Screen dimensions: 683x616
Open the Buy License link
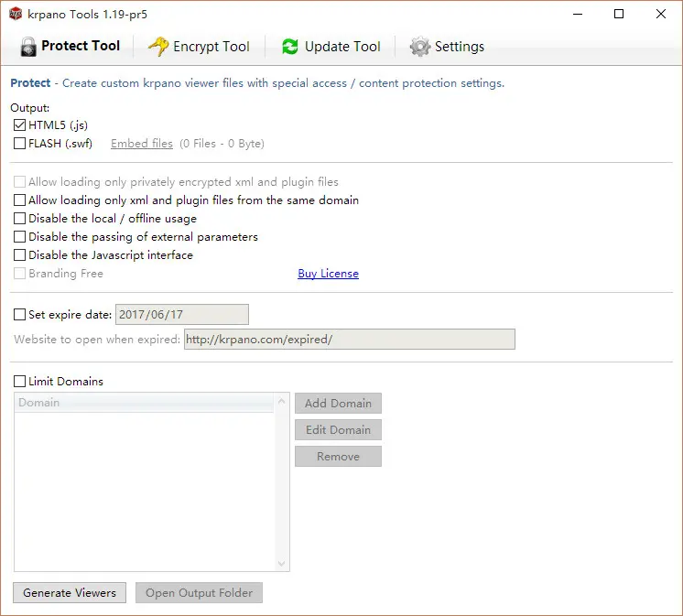coord(328,274)
